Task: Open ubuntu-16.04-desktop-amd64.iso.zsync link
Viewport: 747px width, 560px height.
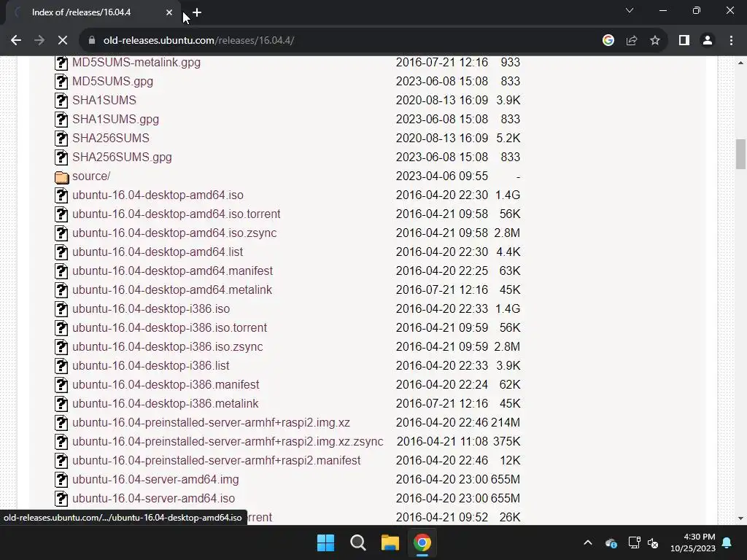Action: point(174,233)
